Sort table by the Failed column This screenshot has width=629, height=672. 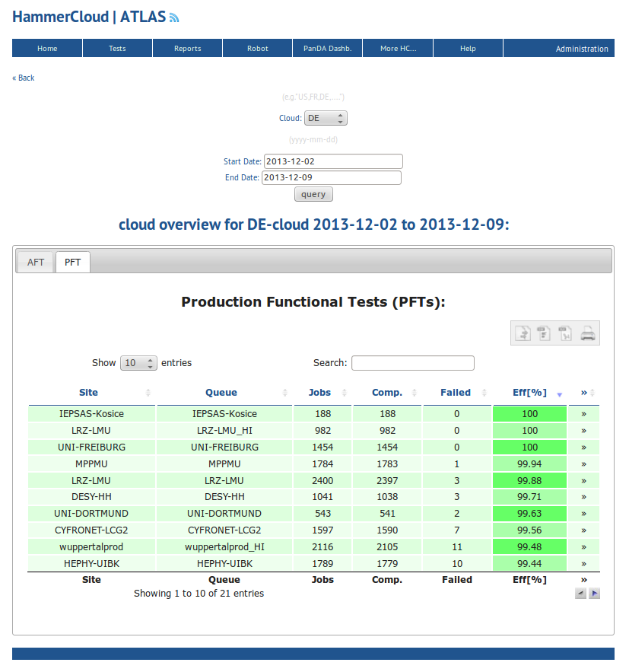[x=456, y=393]
